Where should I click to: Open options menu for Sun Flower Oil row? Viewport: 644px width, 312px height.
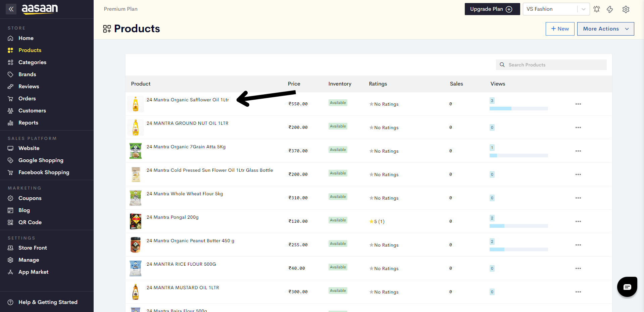[578, 174]
